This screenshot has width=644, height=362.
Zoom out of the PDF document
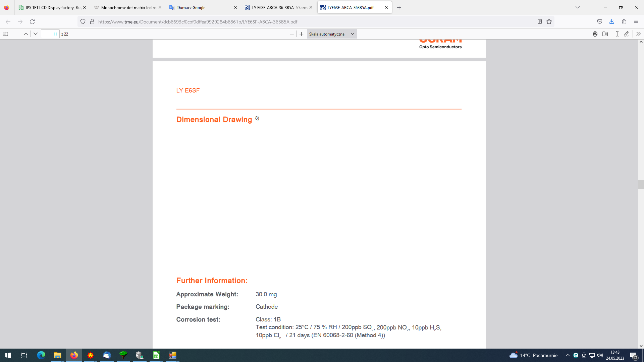click(291, 34)
